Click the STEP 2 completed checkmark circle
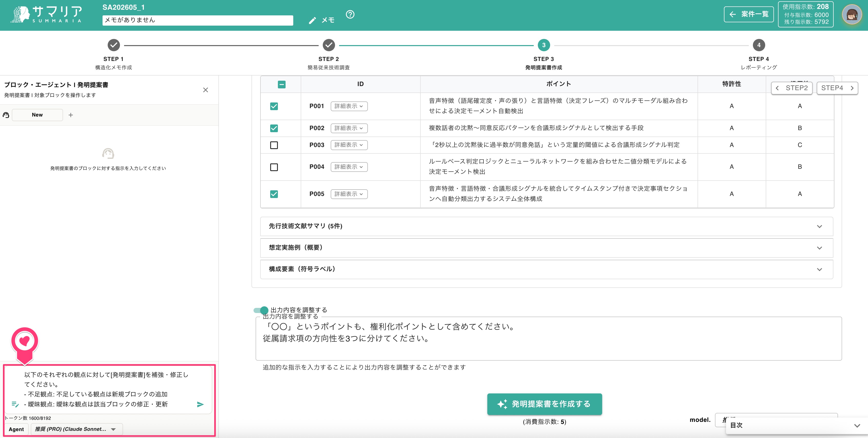Screen dimensions: 868x438 pos(329,45)
